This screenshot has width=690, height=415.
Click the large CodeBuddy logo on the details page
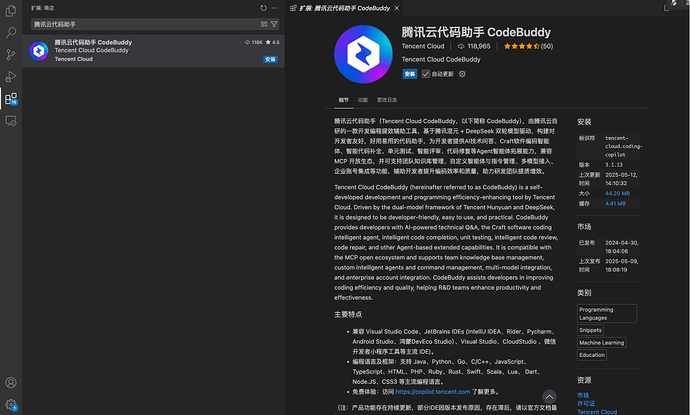(363, 54)
